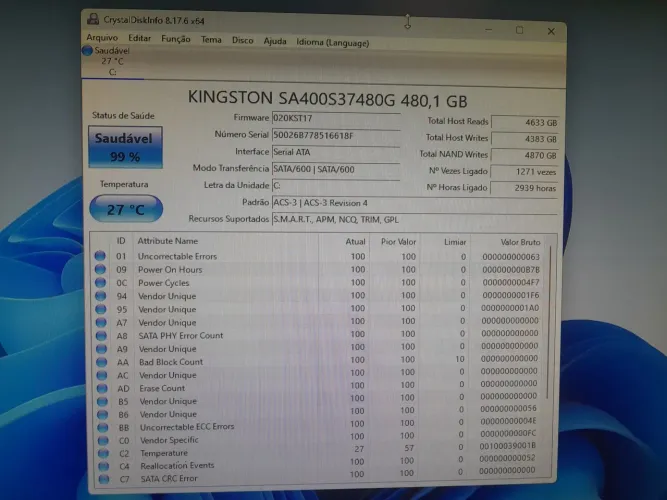Click status orb for Power Cycles row
Viewport: 667px width, 500px height.
(100, 283)
